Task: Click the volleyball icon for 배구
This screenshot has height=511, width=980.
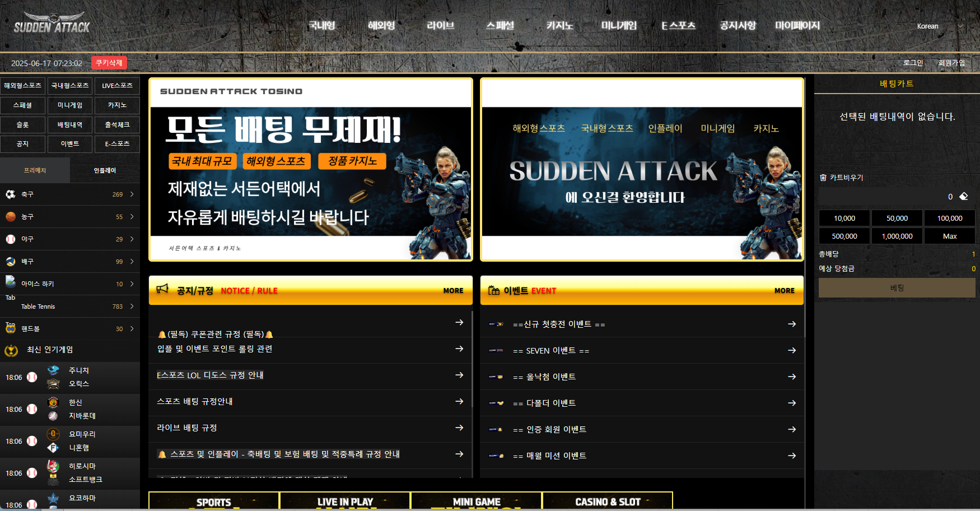Action: pyautogui.click(x=11, y=262)
